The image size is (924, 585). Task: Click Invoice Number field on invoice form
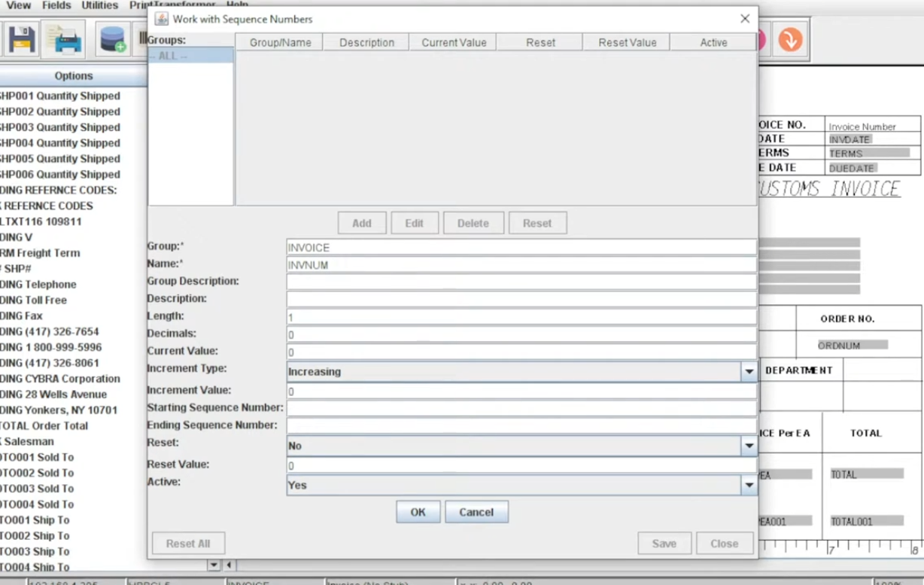[862, 127]
